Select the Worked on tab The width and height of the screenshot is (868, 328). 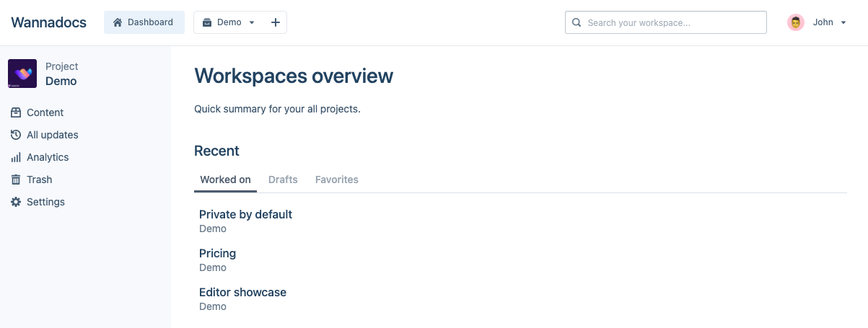(225, 179)
